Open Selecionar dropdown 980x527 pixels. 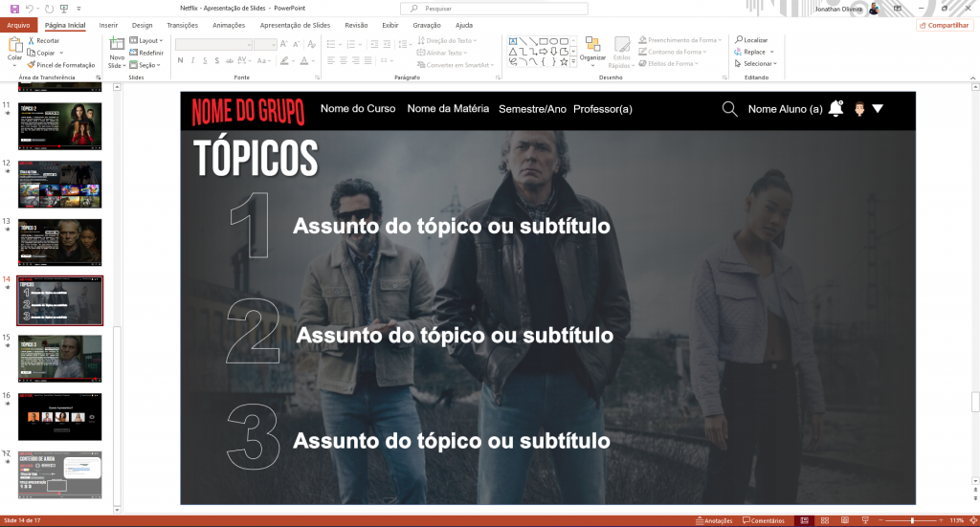[x=756, y=64]
